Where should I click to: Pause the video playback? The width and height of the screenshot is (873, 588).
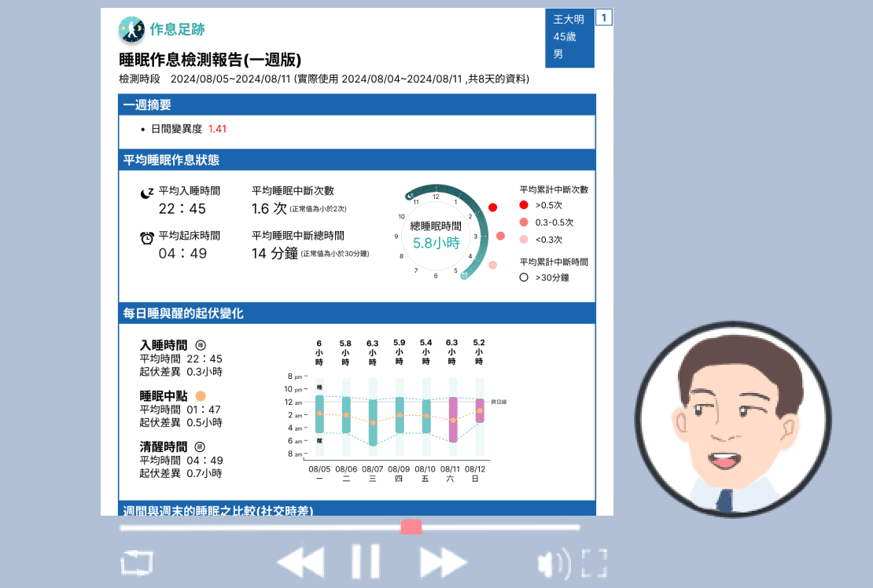click(x=365, y=562)
